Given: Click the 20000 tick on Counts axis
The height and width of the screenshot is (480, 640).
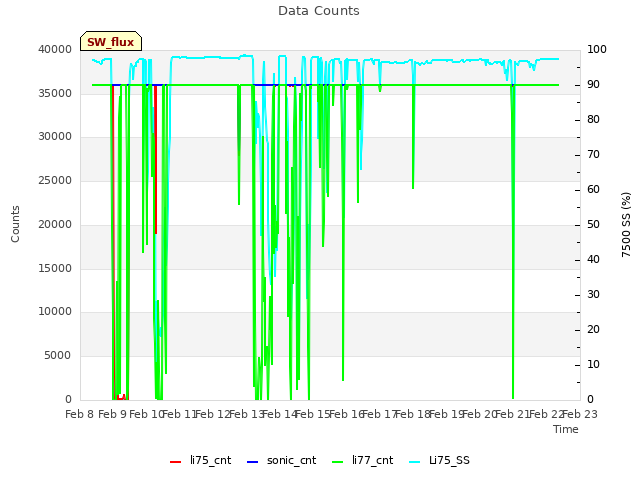Looking at the screenshot, I should 55,224.
